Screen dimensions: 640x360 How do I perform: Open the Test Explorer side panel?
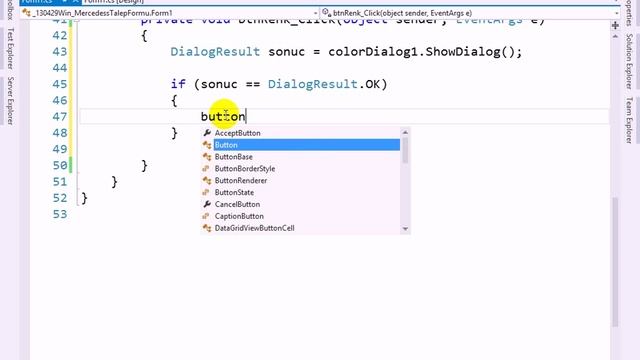click(x=11, y=48)
